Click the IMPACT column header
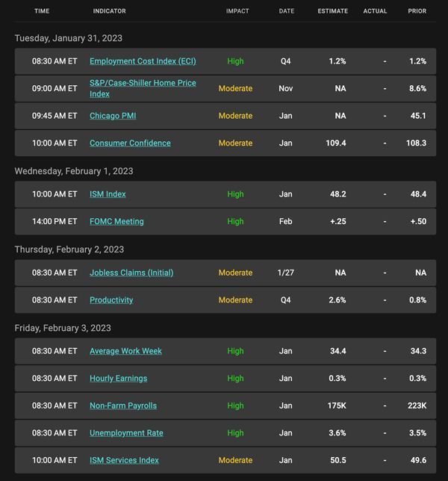Screen dimensions: 448x481 click(x=237, y=11)
